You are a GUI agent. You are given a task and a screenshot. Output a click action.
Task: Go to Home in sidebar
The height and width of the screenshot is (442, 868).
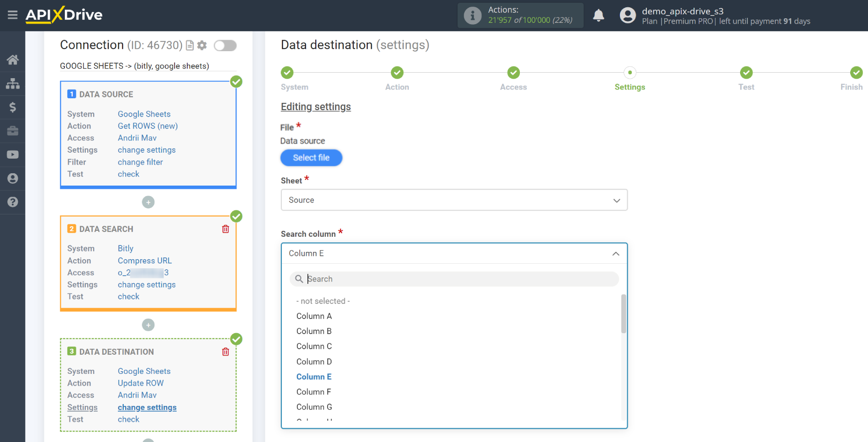pyautogui.click(x=13, y=60)
